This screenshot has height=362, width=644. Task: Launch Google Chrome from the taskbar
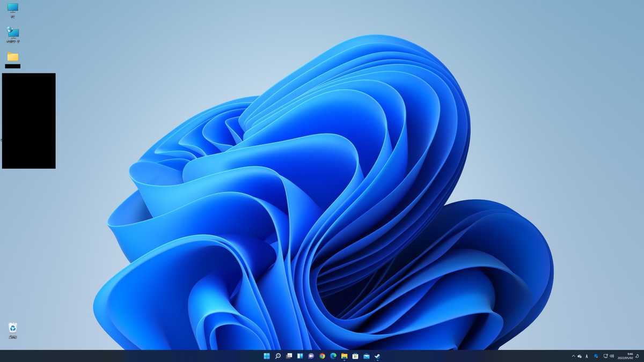322,356
